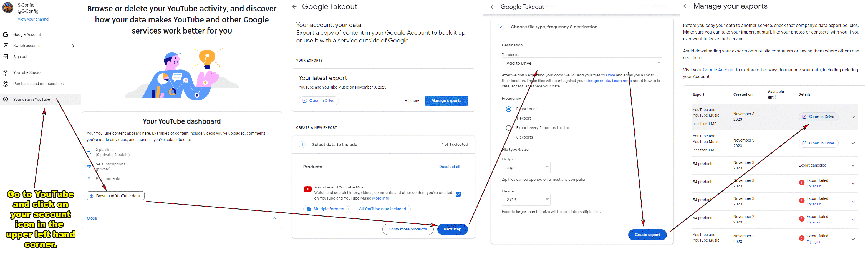The width and height of the screenshot is (868, 254).
Task: Select Your data in YouTube menu item
Action: point(41,99)
